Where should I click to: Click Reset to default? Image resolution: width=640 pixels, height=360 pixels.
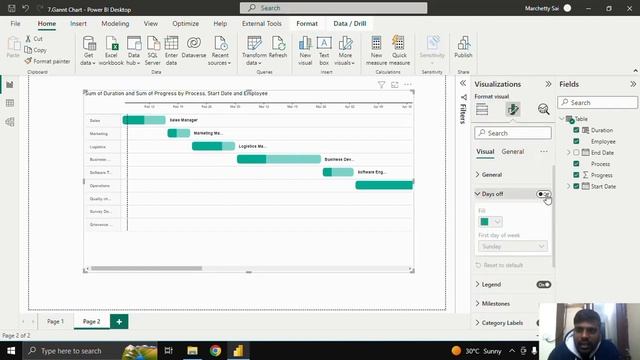click(x=499, y=265)
